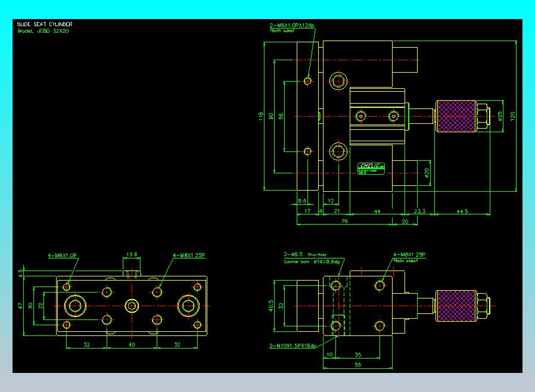The image size is (535, 392).
Task: Select the 2-M10X1.5PX16dp callout
Action: (293, 346)
